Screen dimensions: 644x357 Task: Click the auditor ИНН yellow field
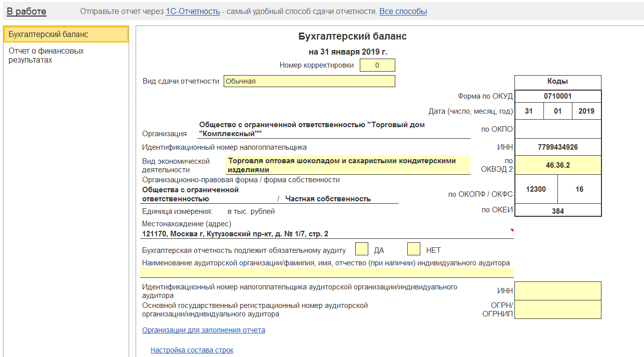557,291
